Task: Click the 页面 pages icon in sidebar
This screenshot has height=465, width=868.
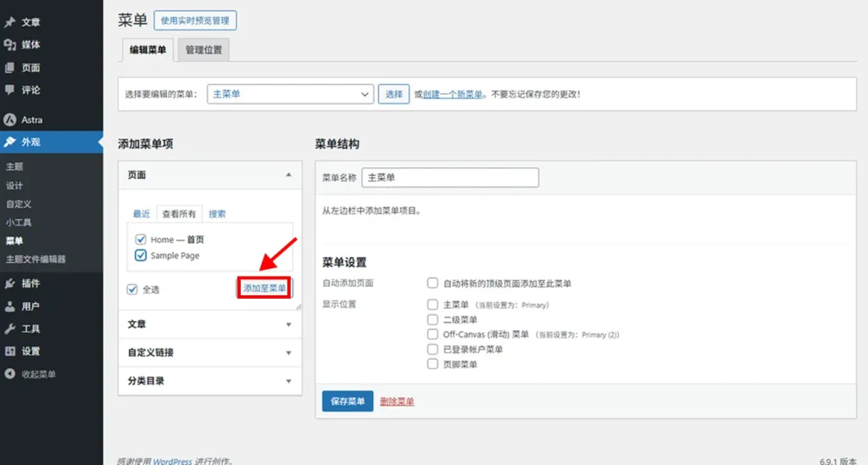Action: [x=10, y=68]
